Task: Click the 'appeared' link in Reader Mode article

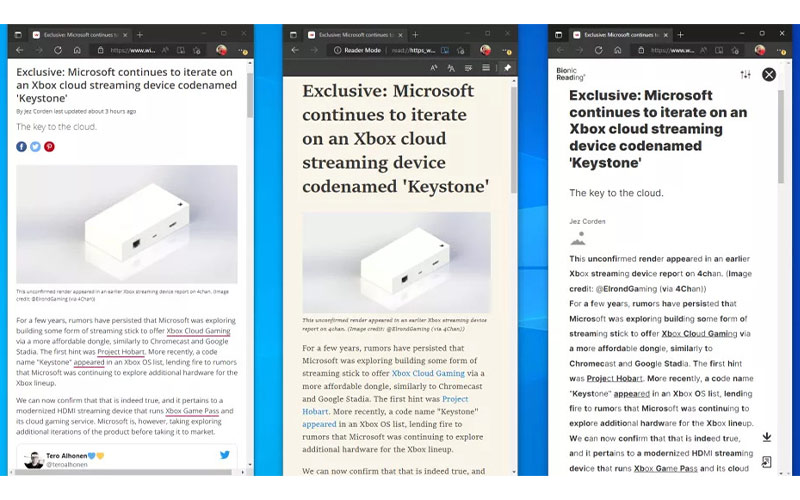Action: click(319, 424)
